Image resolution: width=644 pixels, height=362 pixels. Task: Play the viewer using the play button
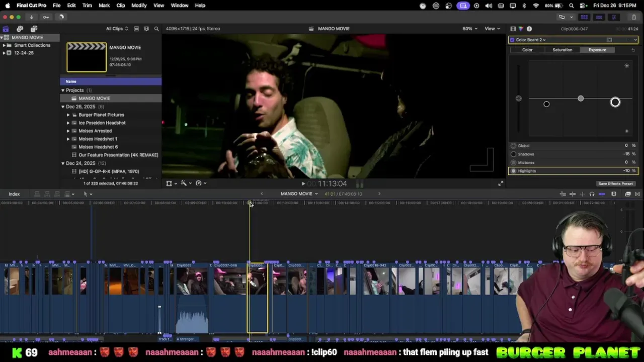coord(303,184)
